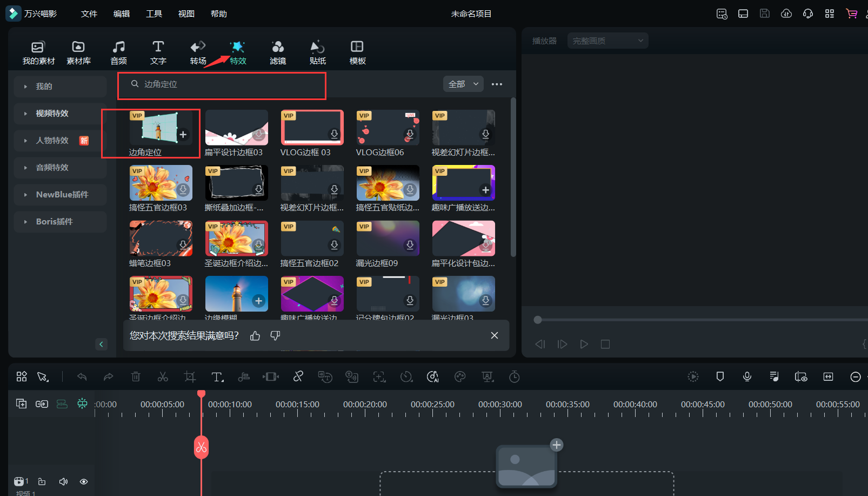Delete selection using the trash icon
Screen dimensions: 868x496
point(136,377)
